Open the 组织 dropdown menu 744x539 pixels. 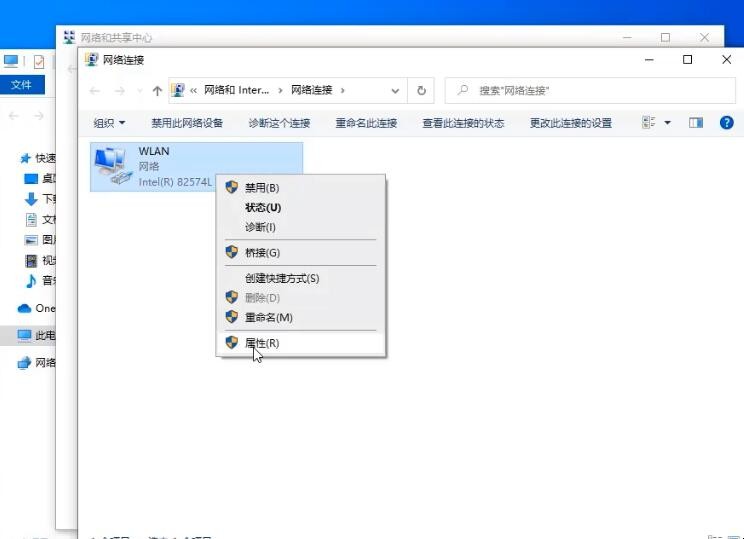(x=109, y=123)
